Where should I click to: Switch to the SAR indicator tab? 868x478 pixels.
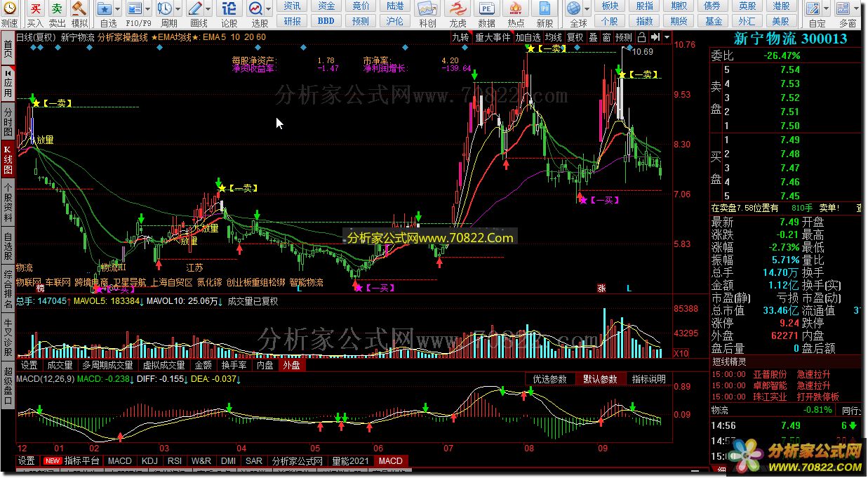point(254,461)
